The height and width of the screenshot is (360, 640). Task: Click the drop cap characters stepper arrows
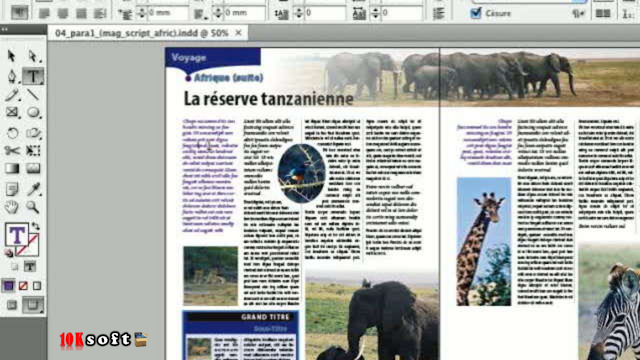tap(376, 13)
